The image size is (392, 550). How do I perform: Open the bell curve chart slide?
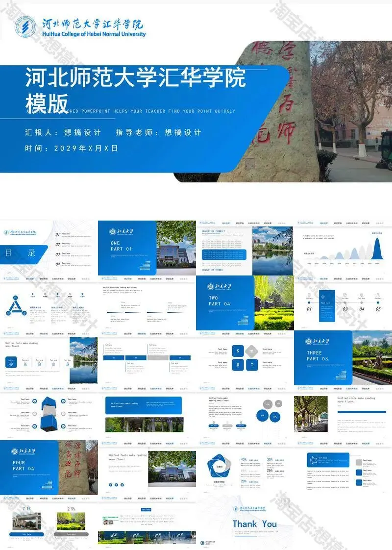[x=343, y=248]
